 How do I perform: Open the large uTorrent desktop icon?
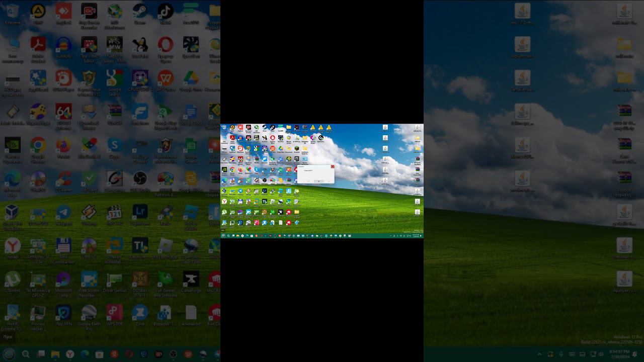(x=13, y=280)
